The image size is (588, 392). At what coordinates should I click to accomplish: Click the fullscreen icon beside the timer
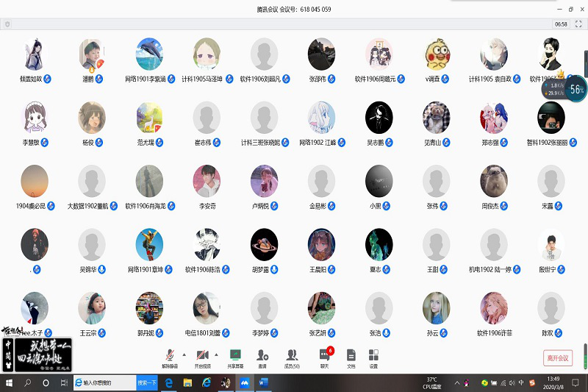click(x=578, y=24)
